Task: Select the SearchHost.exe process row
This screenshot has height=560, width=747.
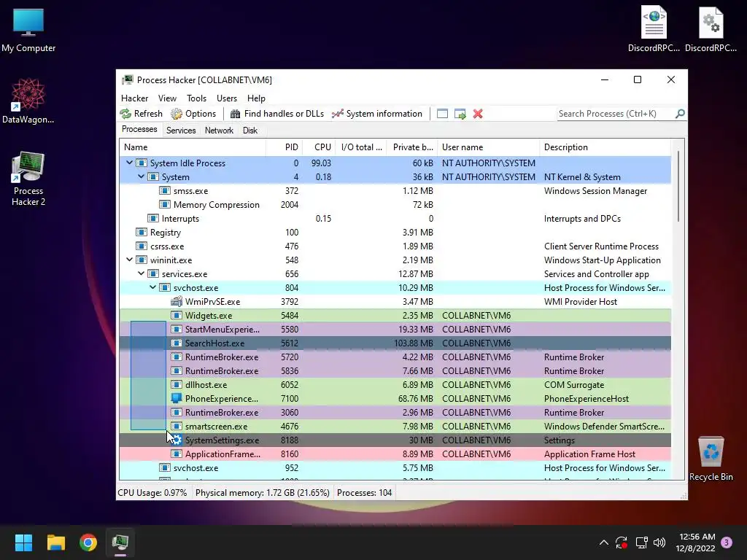Action: click(395, 343)
